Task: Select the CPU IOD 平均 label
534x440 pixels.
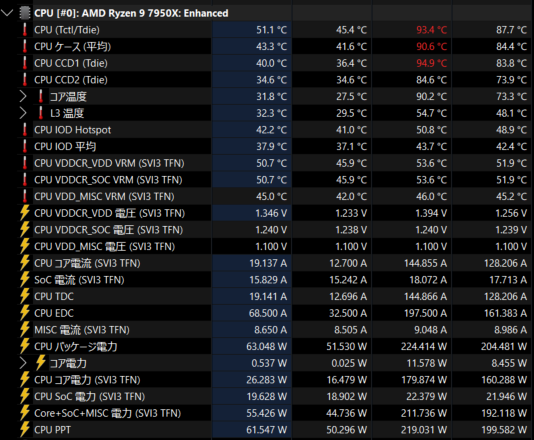Action: coord(65,147)
